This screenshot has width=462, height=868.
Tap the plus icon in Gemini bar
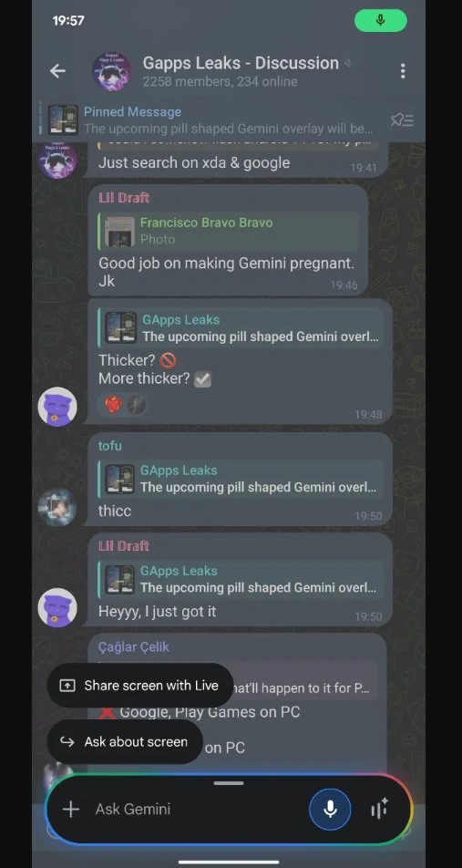click(71, 810)
